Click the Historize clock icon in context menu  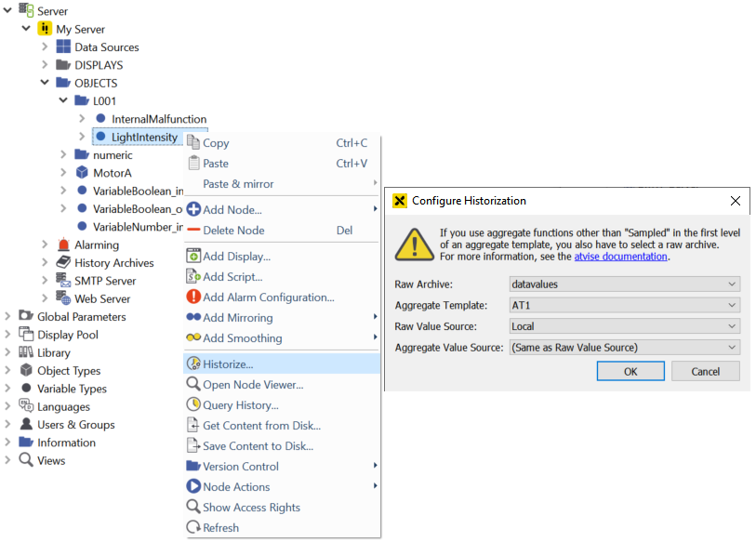click(x=193, y=364)
